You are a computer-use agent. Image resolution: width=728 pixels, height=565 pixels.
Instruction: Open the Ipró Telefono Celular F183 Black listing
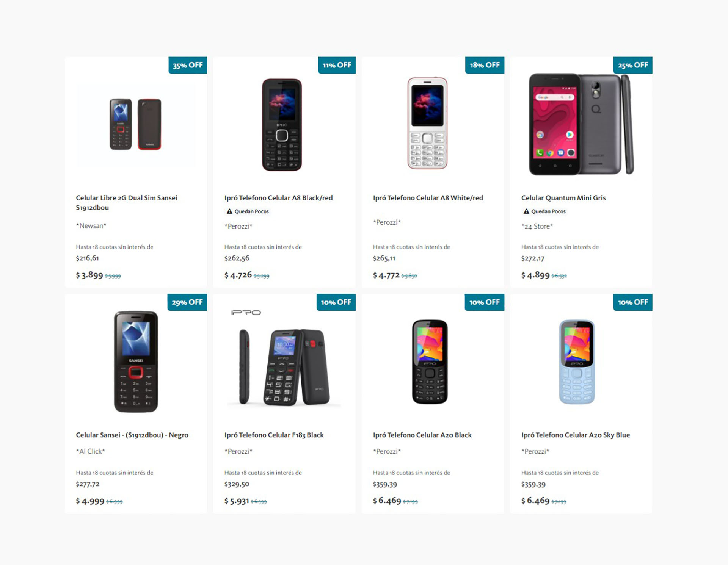[274, 435]
